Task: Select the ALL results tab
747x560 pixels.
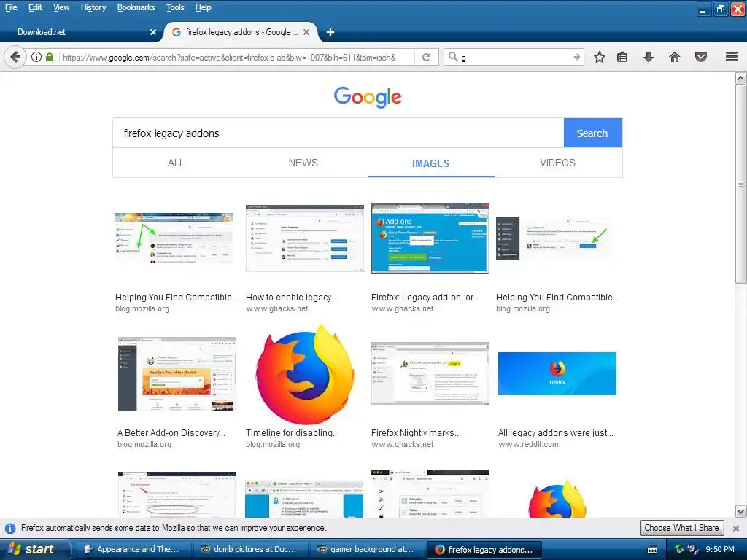Action: coord(176,163)
